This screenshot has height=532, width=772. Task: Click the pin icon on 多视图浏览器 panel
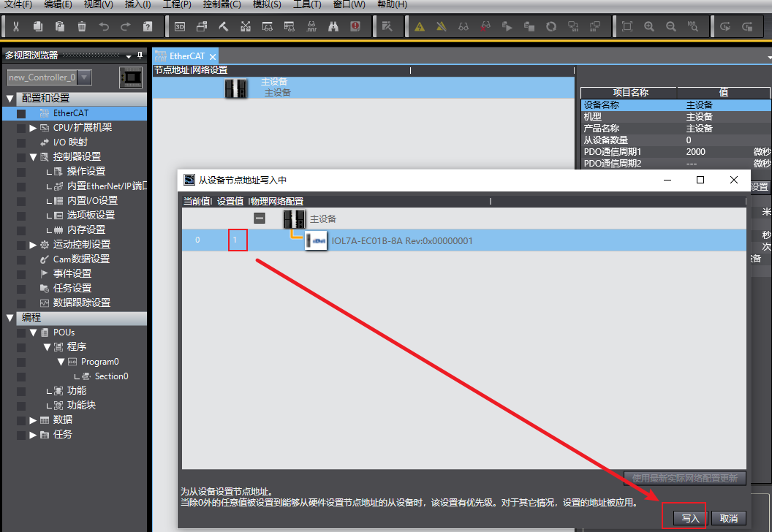click(x=140, y=56)
